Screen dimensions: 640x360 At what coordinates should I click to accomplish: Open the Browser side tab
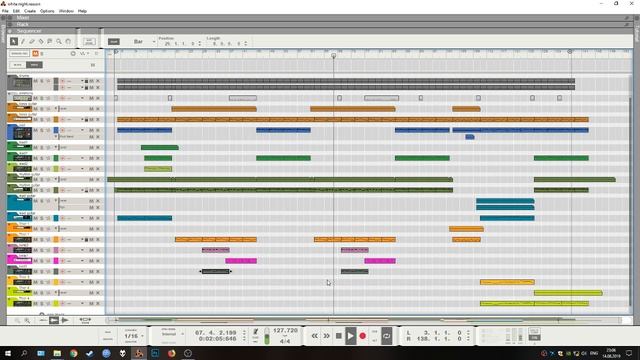point(3,33)
